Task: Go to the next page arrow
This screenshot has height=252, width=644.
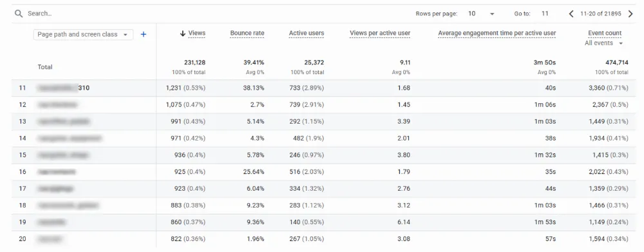Action: click(631, 14)
